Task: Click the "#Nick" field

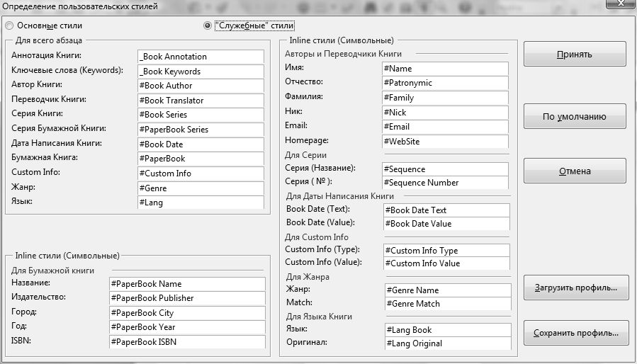Action: [445, 113]
